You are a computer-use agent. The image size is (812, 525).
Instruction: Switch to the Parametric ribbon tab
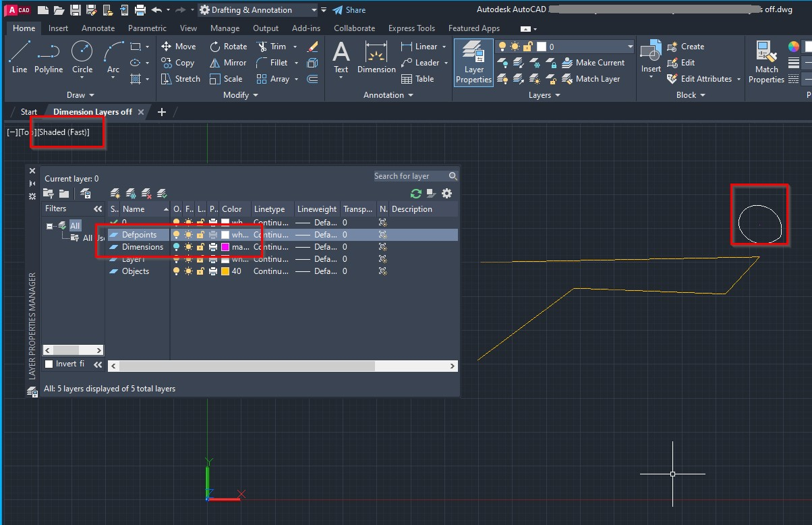(x=147, y=28)
